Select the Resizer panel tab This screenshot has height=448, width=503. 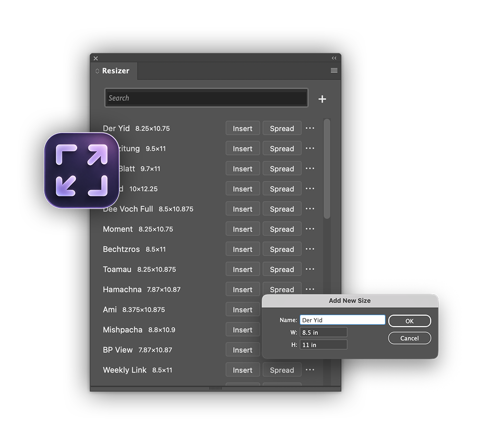point(115,71)
